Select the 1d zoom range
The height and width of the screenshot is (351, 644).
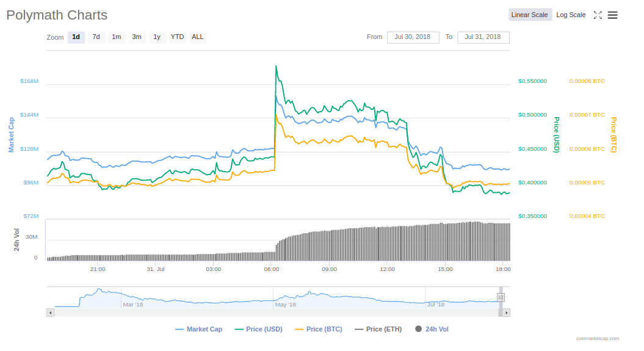pyautogui.click(x=76, y=37)
